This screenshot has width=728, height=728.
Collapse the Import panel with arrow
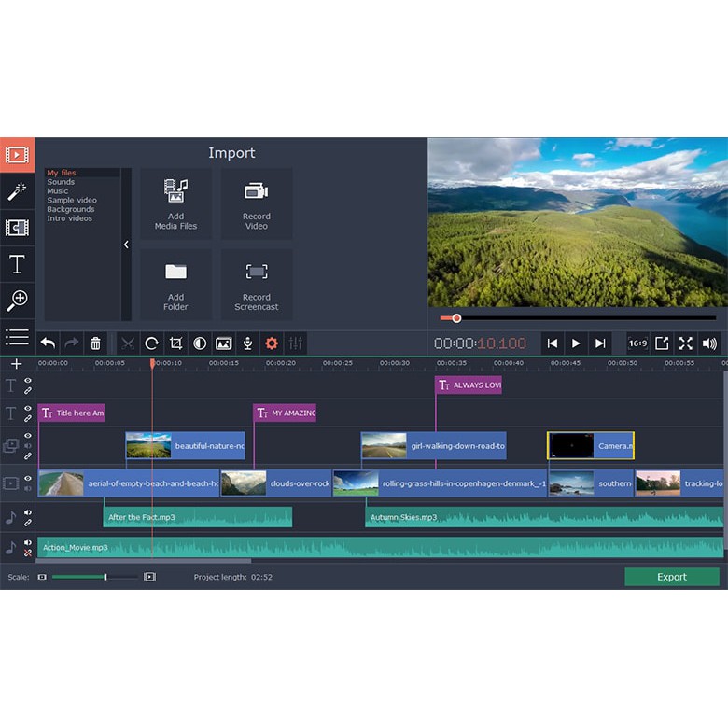[126, 245]
